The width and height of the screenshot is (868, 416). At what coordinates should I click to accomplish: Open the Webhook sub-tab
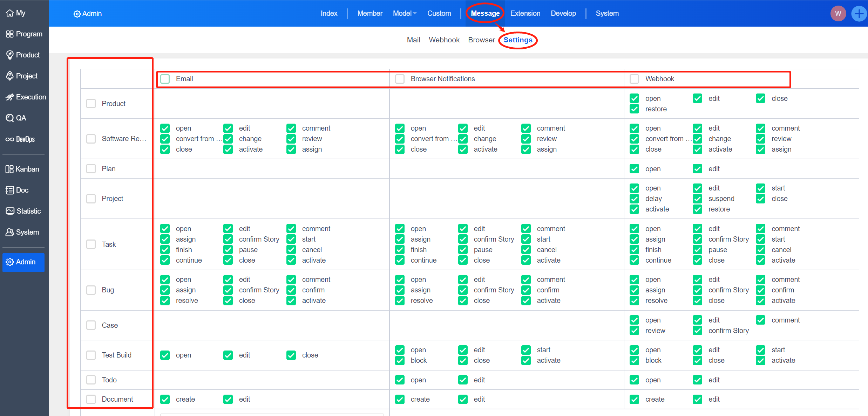point(444,40)
